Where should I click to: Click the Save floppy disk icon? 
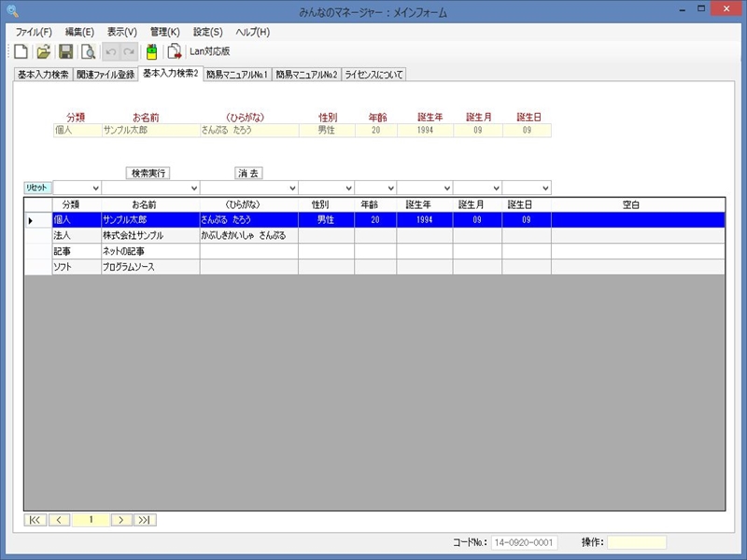point(65,51)
